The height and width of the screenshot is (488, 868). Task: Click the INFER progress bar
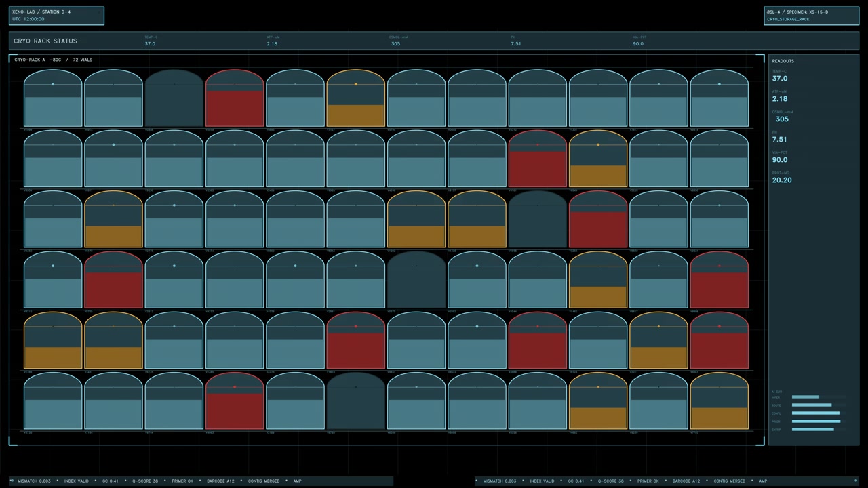819,397
